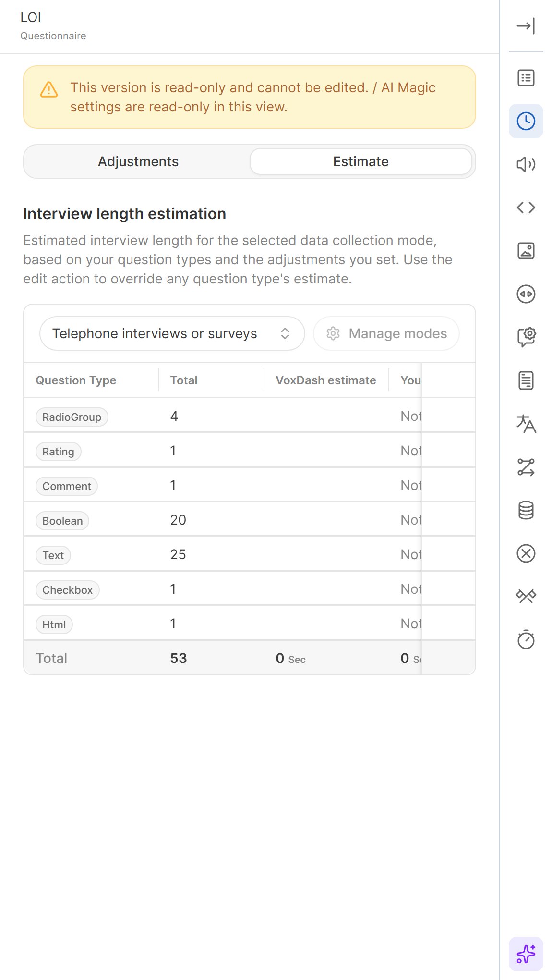The image size is (552, 980).
Task: Select the Text question type tag
Action: [53, 555]
